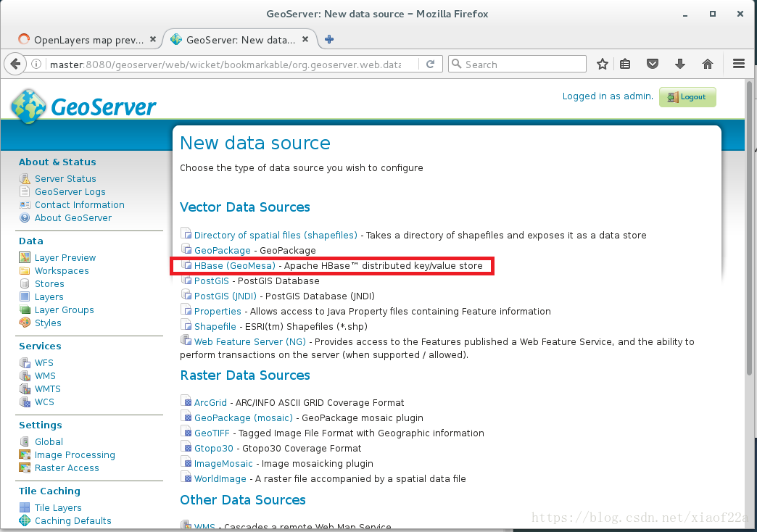Open the PostGIS database link

[x=212, y=281]
